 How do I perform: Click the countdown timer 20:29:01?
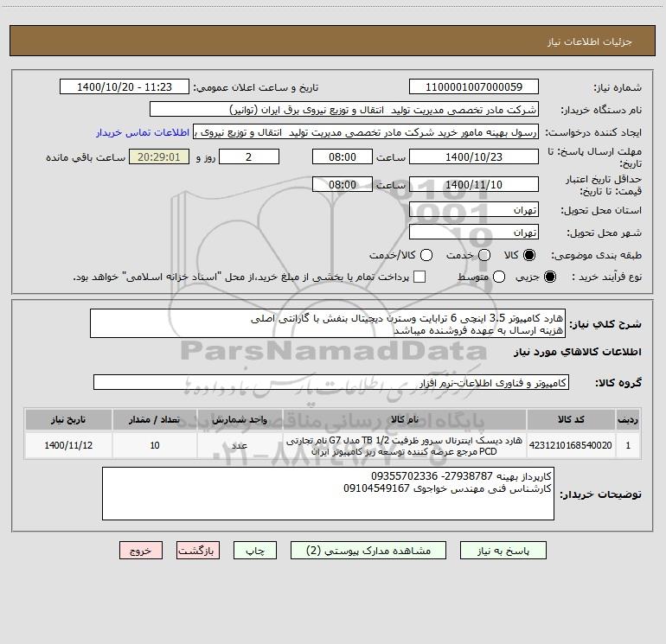tap(159, 156)
